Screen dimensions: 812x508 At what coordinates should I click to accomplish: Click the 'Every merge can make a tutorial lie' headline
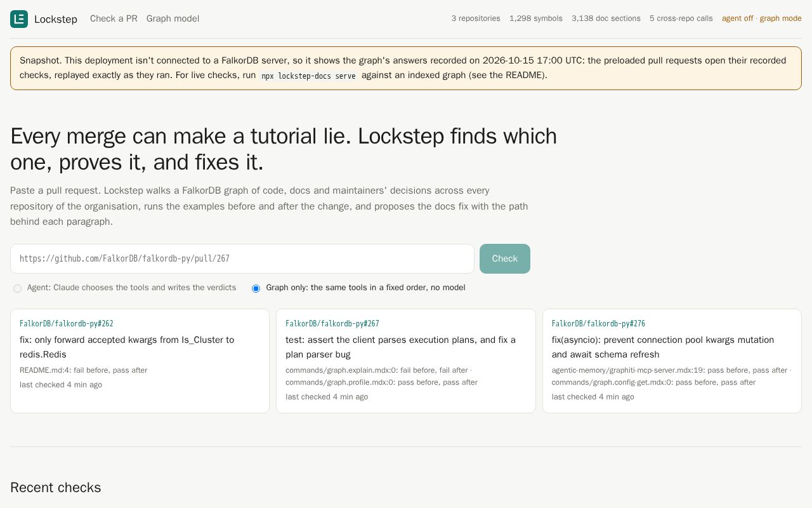(x=284, y=149)
